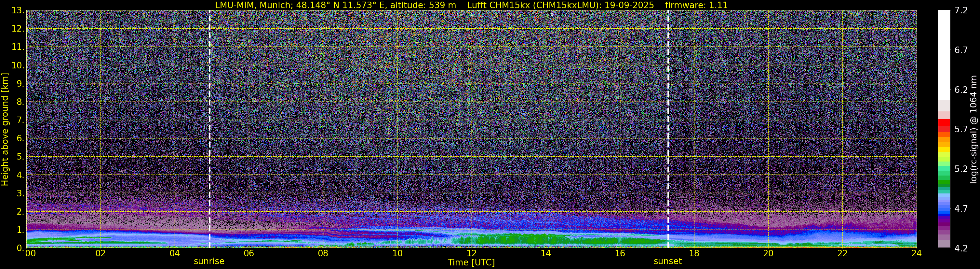Click the height-axis tick '13.'
The height and width of the screenshot is (269, 980).
[x=18, y=10]
